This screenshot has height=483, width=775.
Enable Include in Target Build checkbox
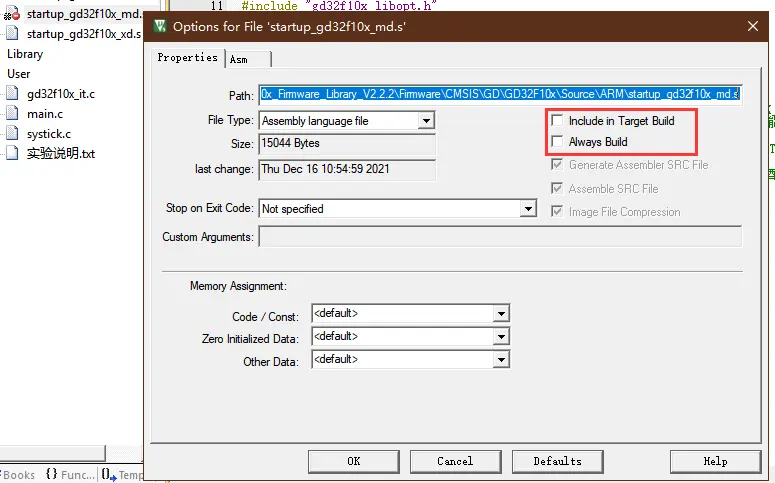(557, 120)
